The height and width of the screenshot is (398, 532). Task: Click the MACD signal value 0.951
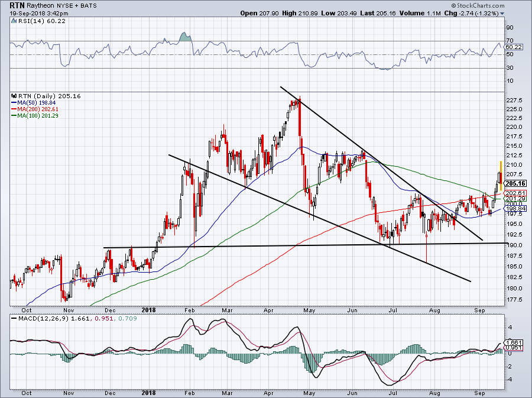(104, 319)
